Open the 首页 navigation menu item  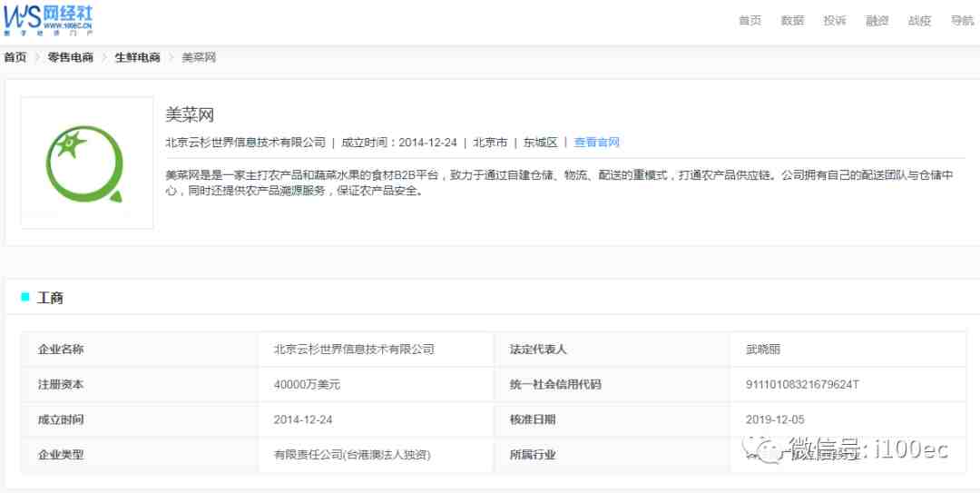[750, 21]
